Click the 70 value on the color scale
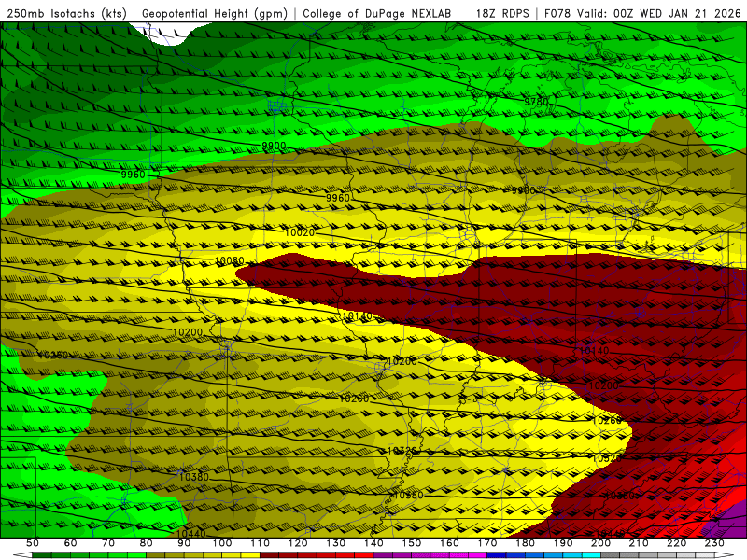 click(108, 543)
